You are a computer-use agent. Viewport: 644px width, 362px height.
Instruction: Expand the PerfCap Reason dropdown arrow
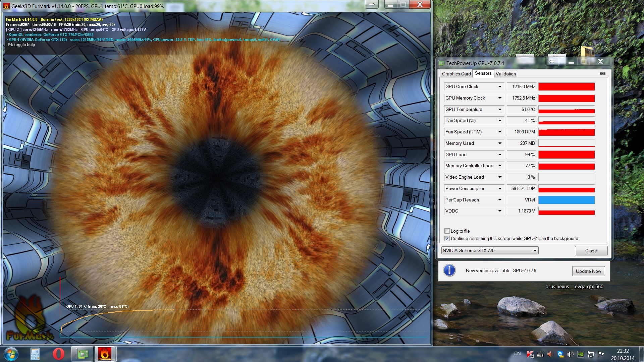pyautogui.click(x=500, y=200)
